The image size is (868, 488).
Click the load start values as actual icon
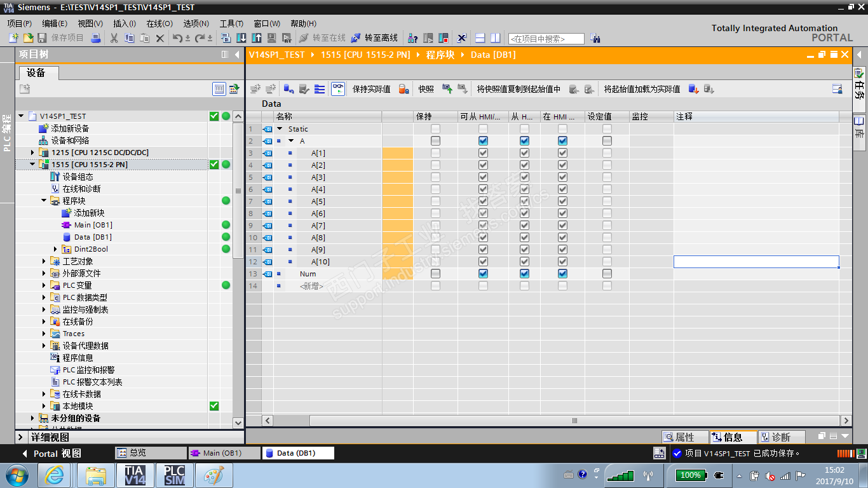pyautogui.click(x=694, y=89)
